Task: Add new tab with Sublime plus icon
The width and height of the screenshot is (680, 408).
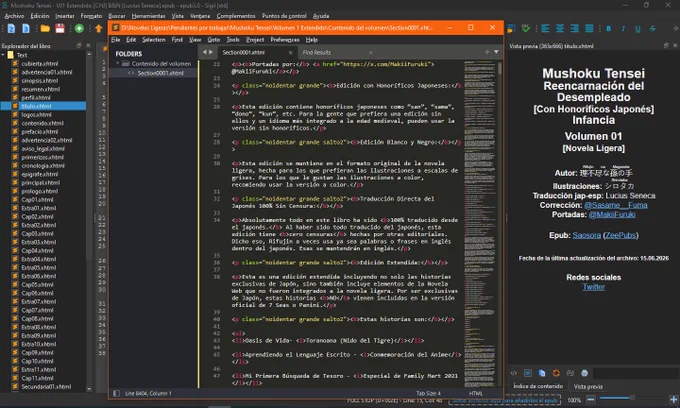Action: coord(487,52)
